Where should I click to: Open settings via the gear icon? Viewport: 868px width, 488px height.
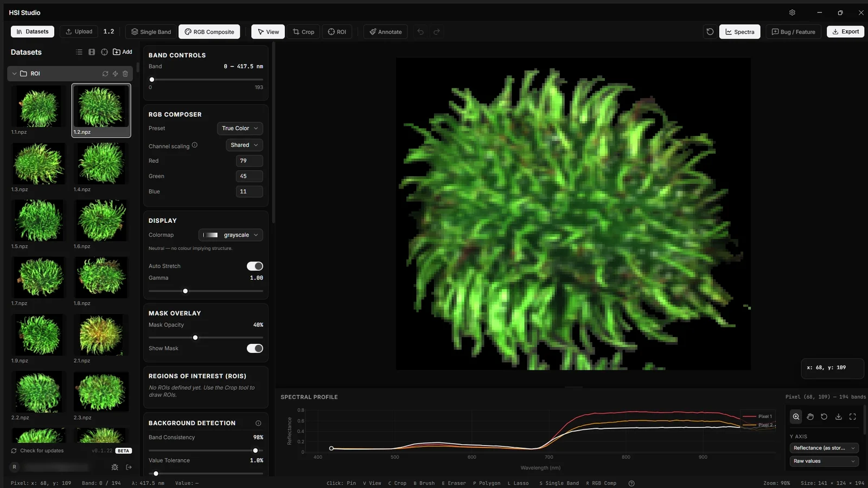(792, 12)
